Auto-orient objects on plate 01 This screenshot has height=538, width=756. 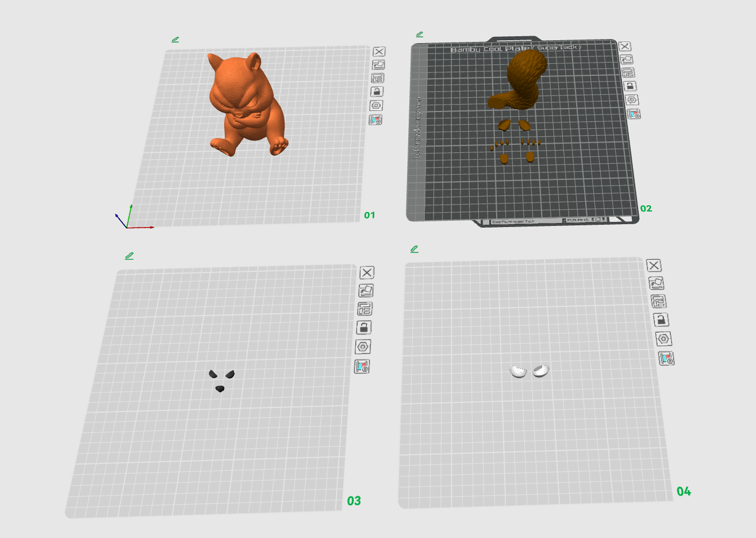click(x=378, y=66)
